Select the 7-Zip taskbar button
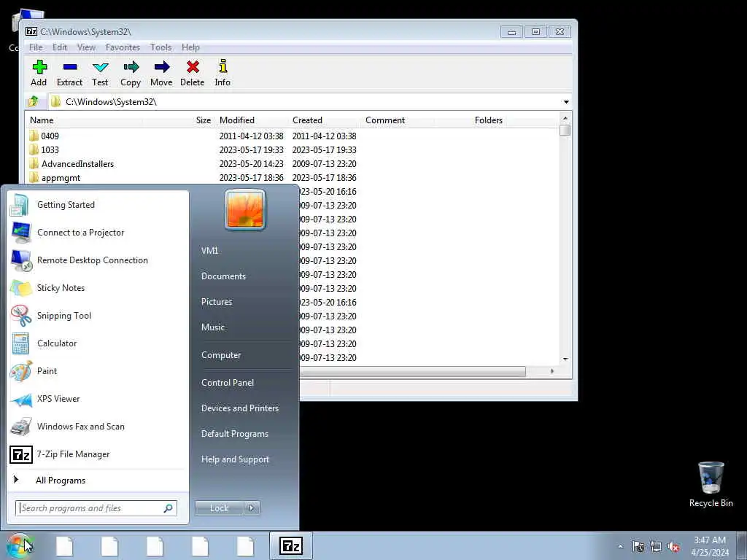This screenshot has height=560, width=747. pos(290,545)
